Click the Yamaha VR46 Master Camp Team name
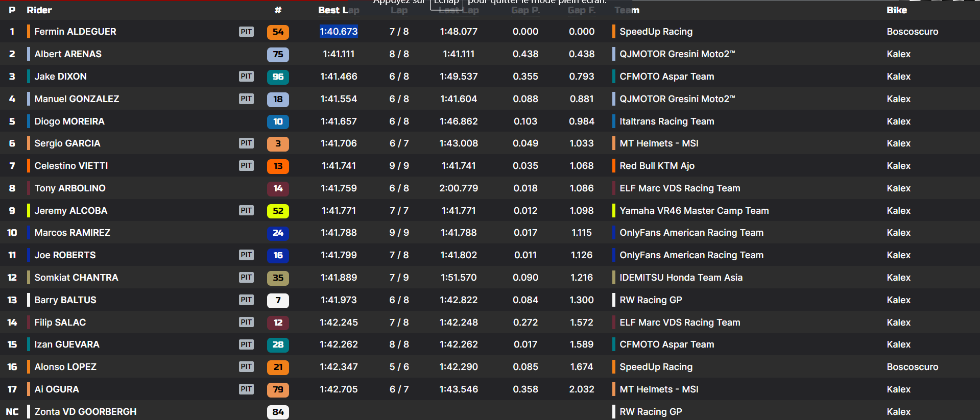This screenshot has height=420, width=980. point(694,211)
